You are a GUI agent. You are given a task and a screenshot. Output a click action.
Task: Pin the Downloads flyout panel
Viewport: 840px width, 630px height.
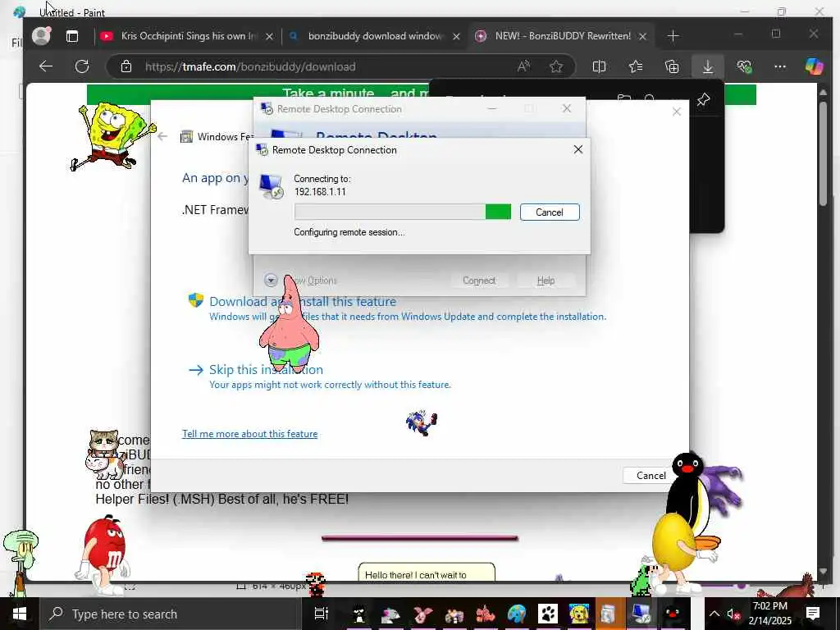tap(703, 99)
